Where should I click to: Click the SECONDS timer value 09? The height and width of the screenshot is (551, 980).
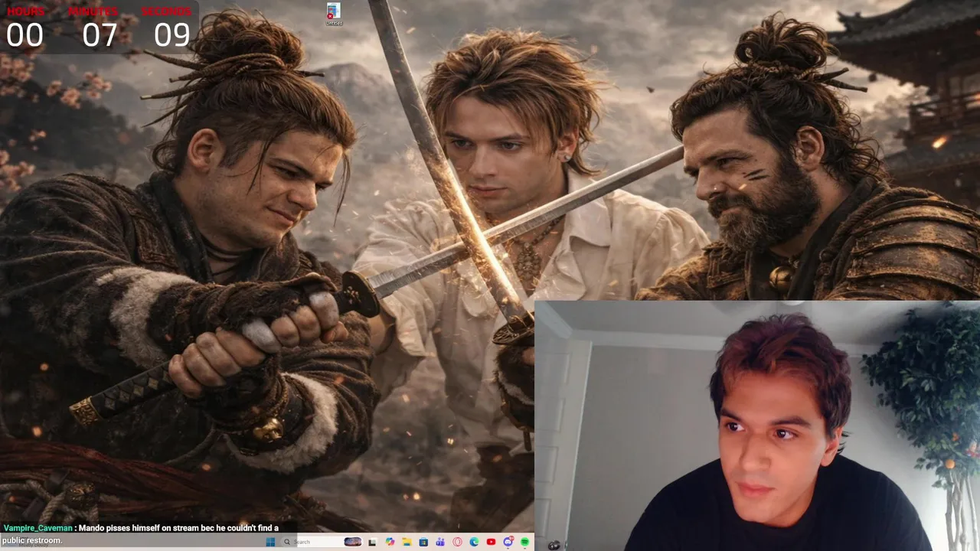click(172, 35)
